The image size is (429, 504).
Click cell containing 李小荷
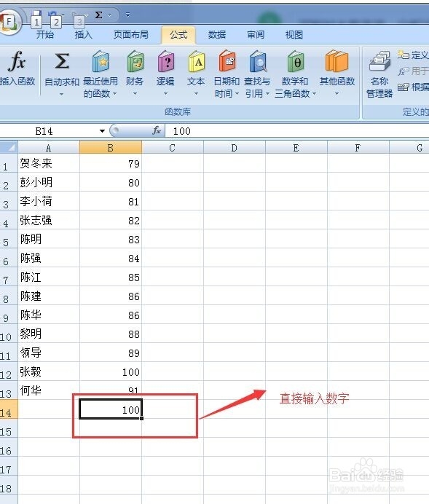tap(49, 201)
